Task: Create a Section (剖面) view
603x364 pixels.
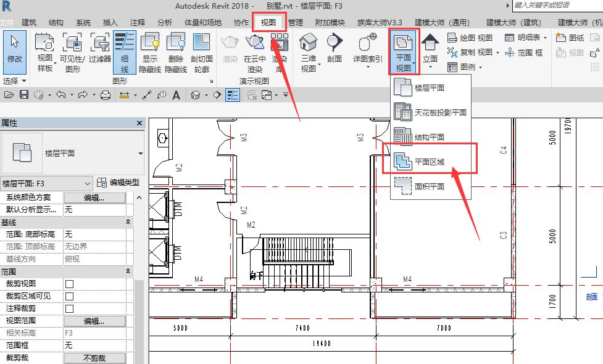Action: (x=334, y=49)
